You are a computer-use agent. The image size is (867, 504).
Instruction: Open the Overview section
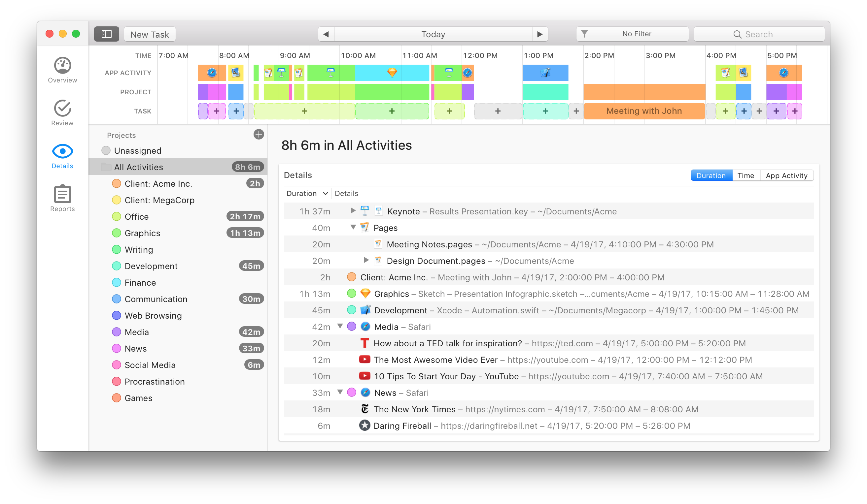click(62, 70)
